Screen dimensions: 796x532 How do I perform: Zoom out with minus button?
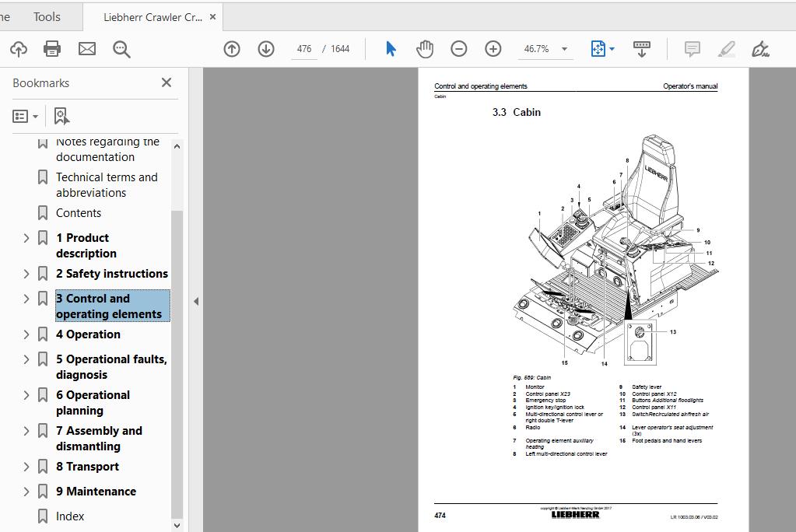point(459,49)
